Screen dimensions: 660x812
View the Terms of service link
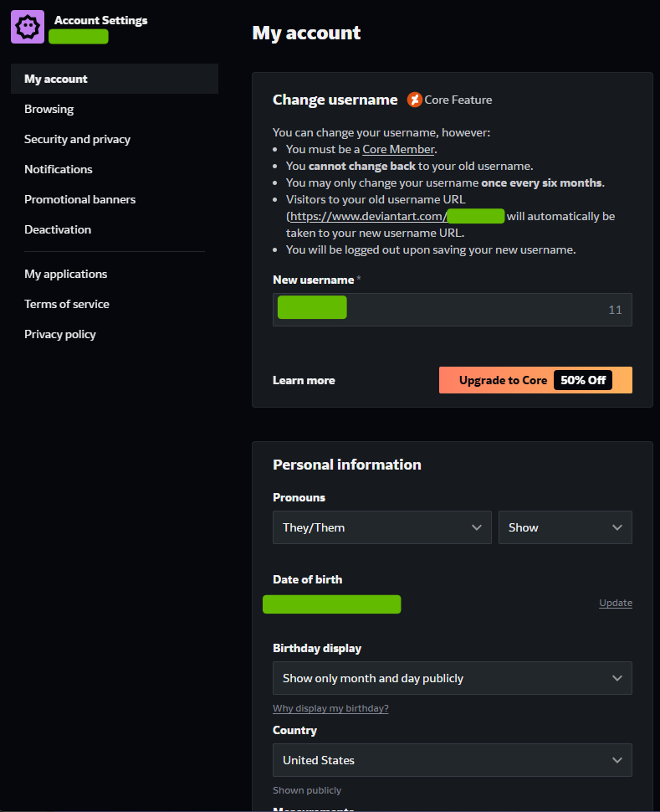click(67, 304)
